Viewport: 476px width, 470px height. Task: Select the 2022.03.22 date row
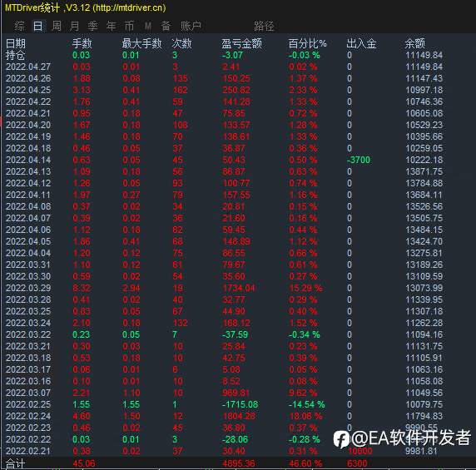(224, 334)
